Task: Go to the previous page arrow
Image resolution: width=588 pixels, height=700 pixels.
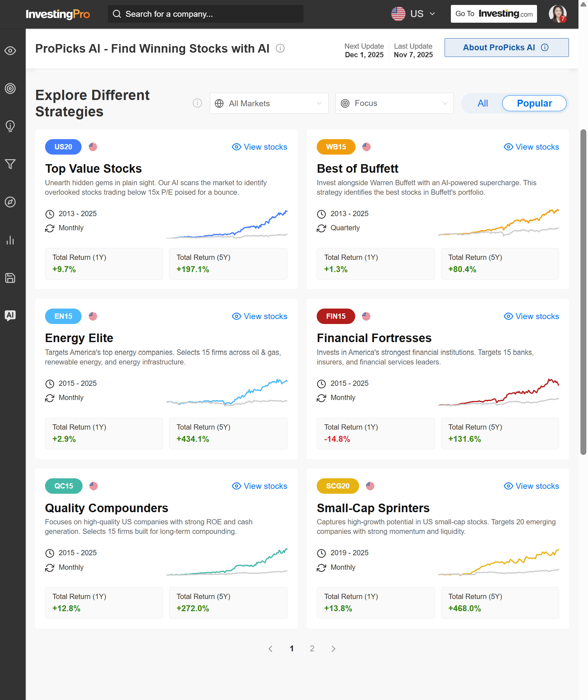Action: [271, 649]
